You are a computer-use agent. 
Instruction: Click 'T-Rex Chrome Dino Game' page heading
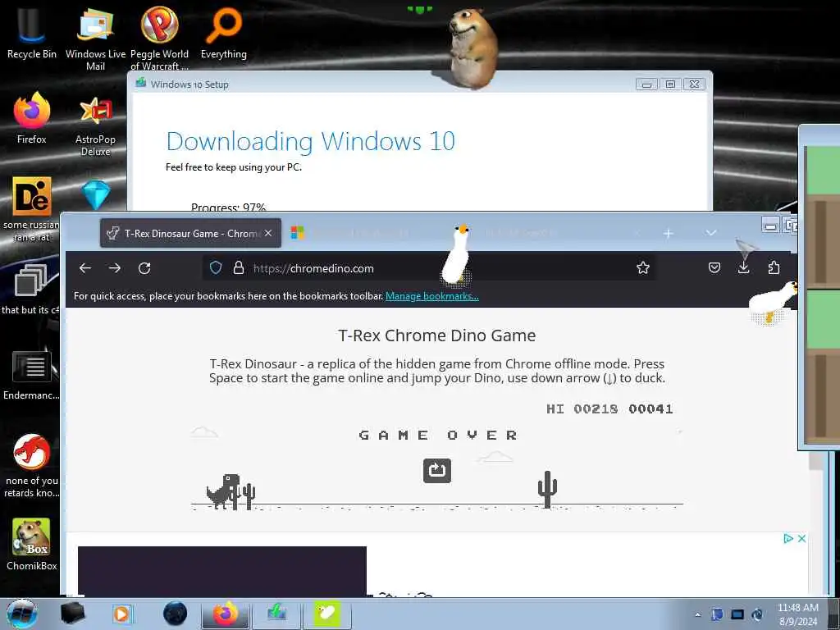436,336
